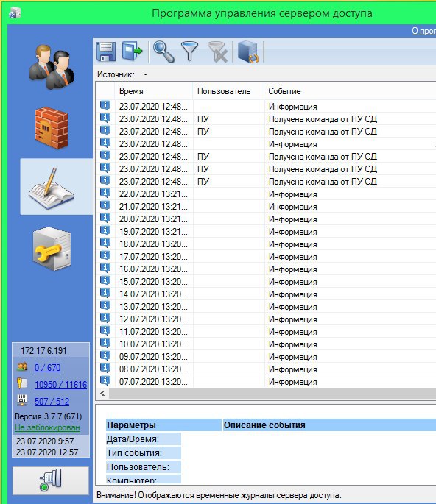This screenshot has height=504, width=436.
Task: Select the row dated 12.07.2020 13:20
Action: click(266, 319)
